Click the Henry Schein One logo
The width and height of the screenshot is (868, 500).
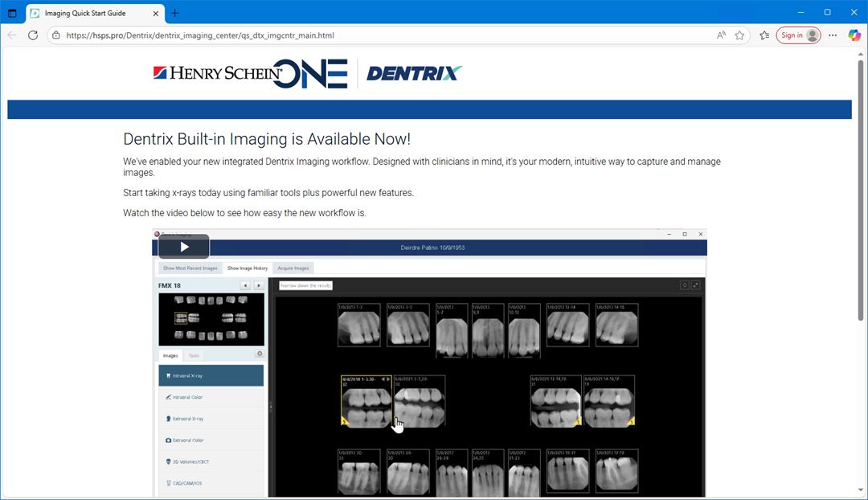coord(250,73)
